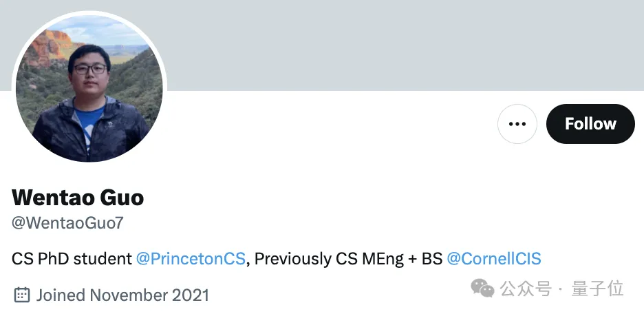Click "Previously CS MEng + BS" bio text
Image resolution: width=644 pixels, height=314 pixels.
click(x=348, y=259)
